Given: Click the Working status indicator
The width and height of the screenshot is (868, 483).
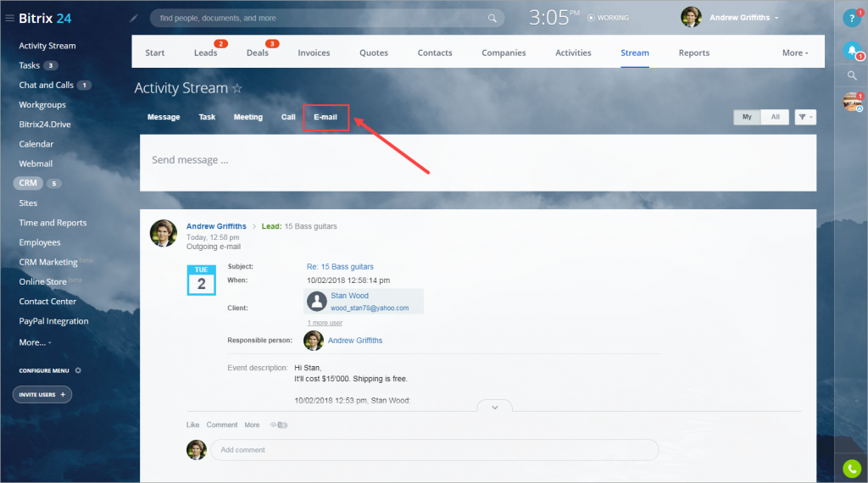Looking at the screenshot, I should 608,18.
